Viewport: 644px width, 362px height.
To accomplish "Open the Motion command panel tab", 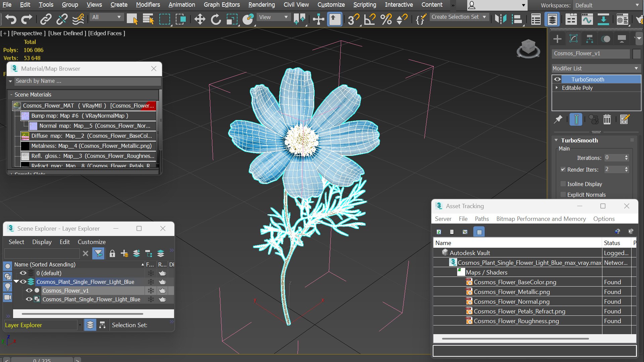I will point(606,39).
